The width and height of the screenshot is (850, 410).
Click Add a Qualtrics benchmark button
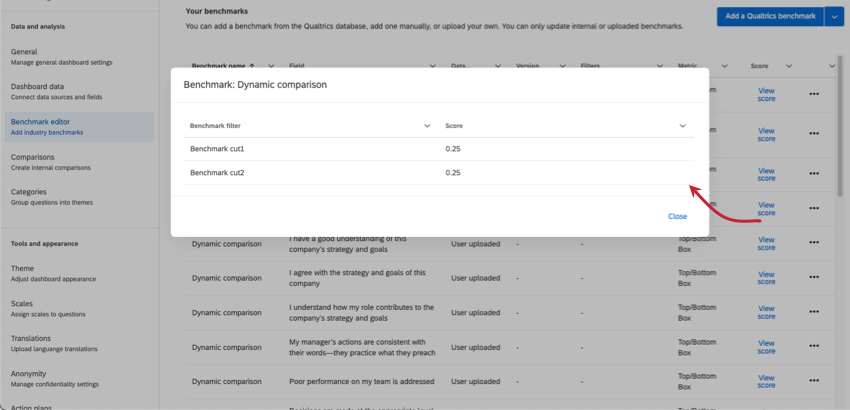[x=769, y=16]
